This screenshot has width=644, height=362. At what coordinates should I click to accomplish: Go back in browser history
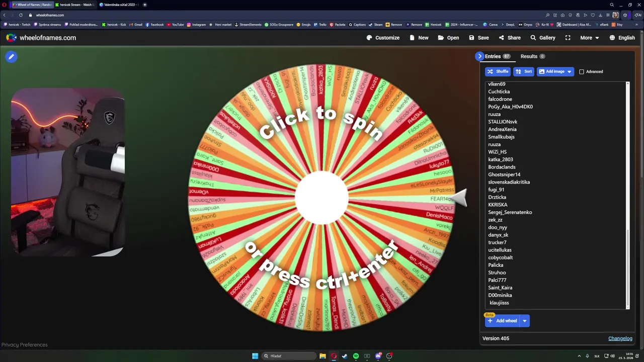pyautogui.click(x=5, y=15)
